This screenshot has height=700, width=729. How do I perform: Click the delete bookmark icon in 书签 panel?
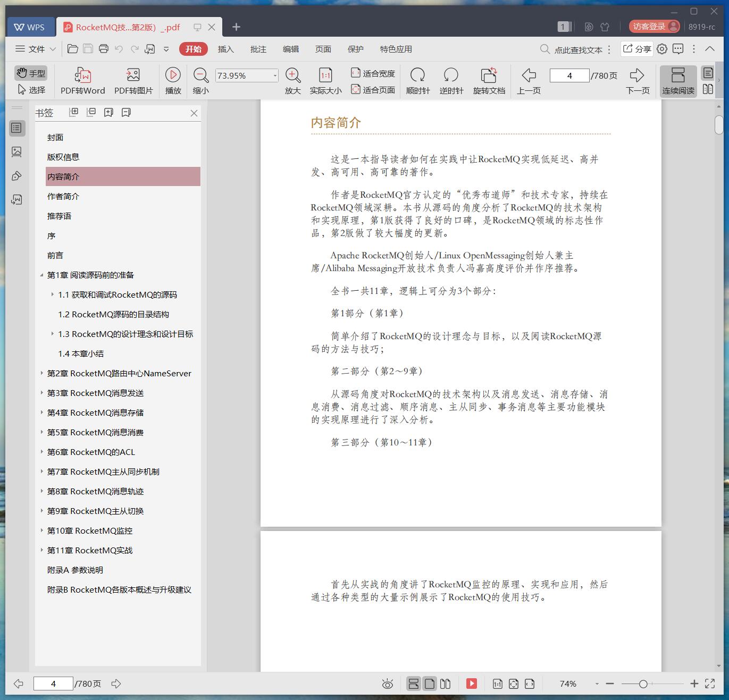[x=126, y=112]
